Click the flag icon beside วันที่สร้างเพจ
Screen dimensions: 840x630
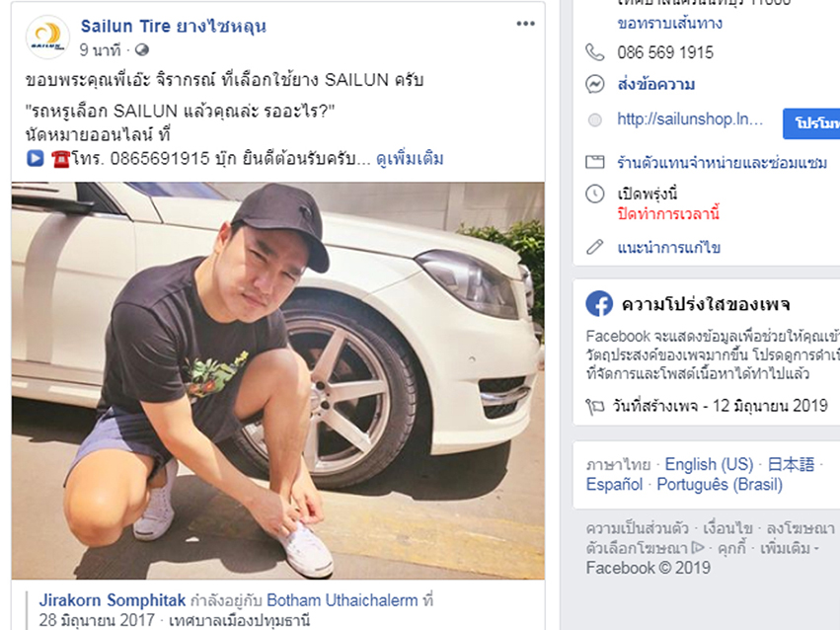(x=594, y=406)
